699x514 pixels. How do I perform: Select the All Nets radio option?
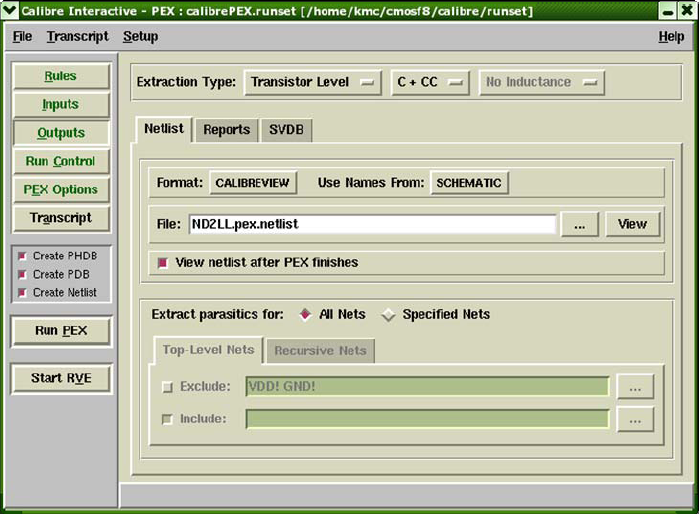(x=305, y=314)
